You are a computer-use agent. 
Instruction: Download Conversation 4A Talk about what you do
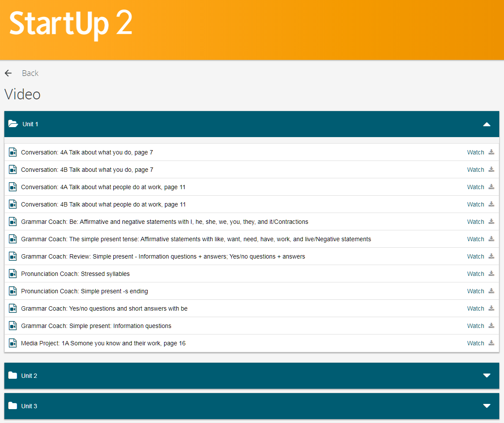491,152
